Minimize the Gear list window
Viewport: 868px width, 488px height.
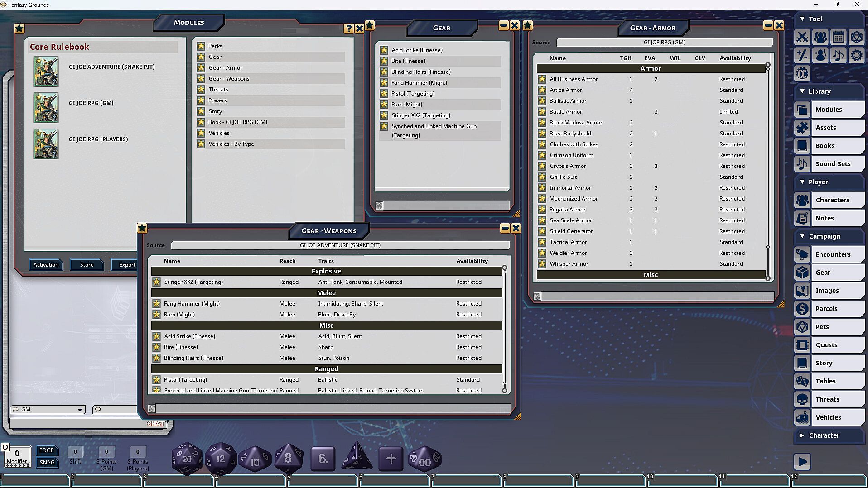point(503,25)
